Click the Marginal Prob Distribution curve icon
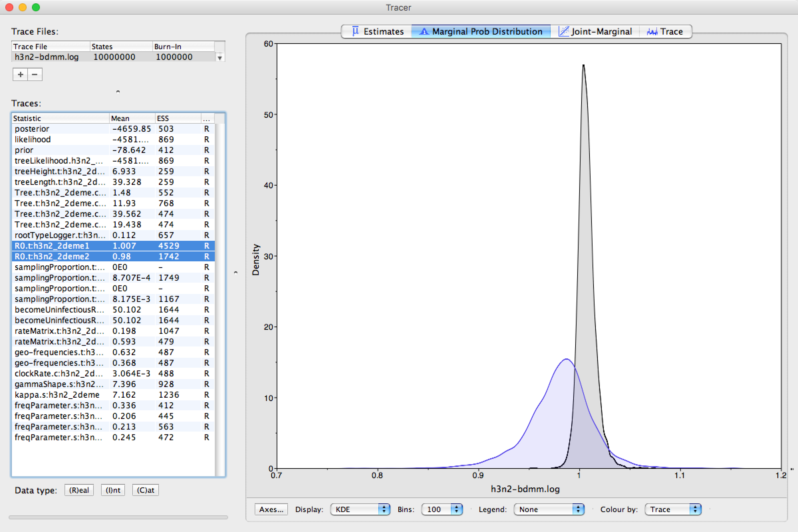The image size is (798, 532). pos(424,32)
